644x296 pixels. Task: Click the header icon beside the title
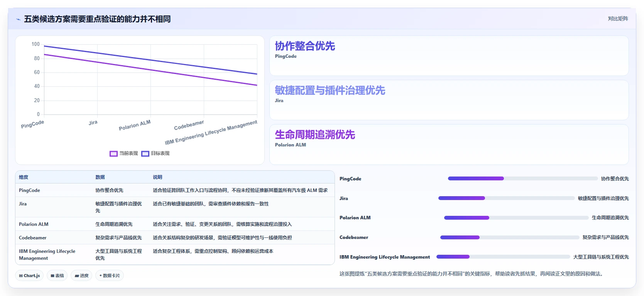(18, 19)
